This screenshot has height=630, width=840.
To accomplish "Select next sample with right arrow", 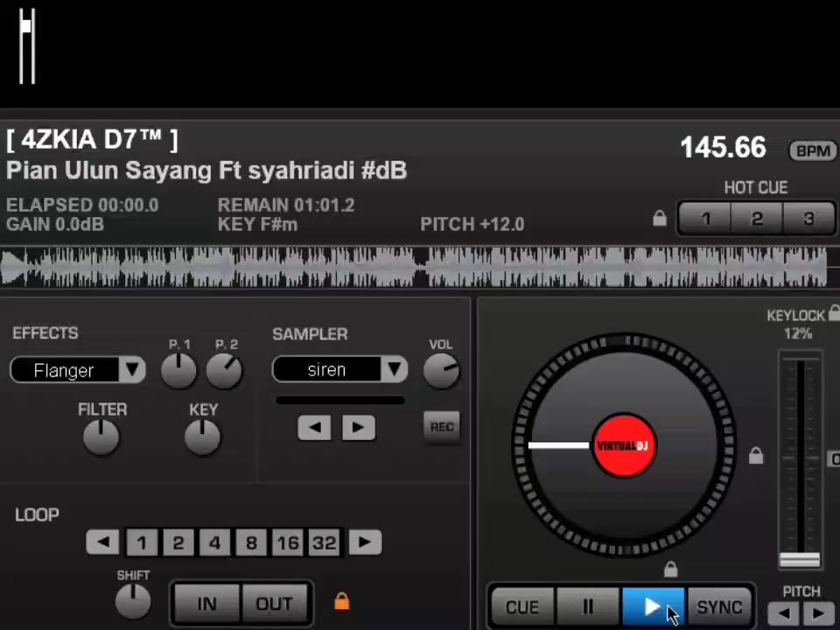I will pos(359,428).
